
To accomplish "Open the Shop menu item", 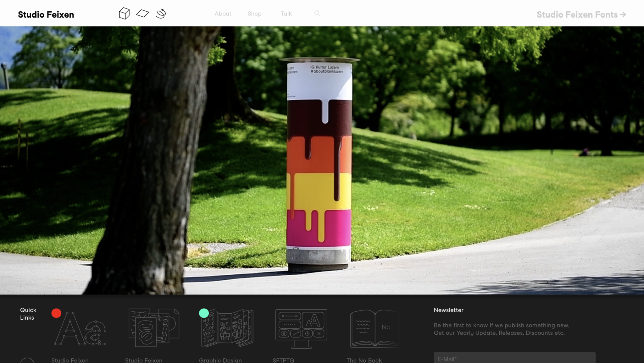I will pos(254,14).
